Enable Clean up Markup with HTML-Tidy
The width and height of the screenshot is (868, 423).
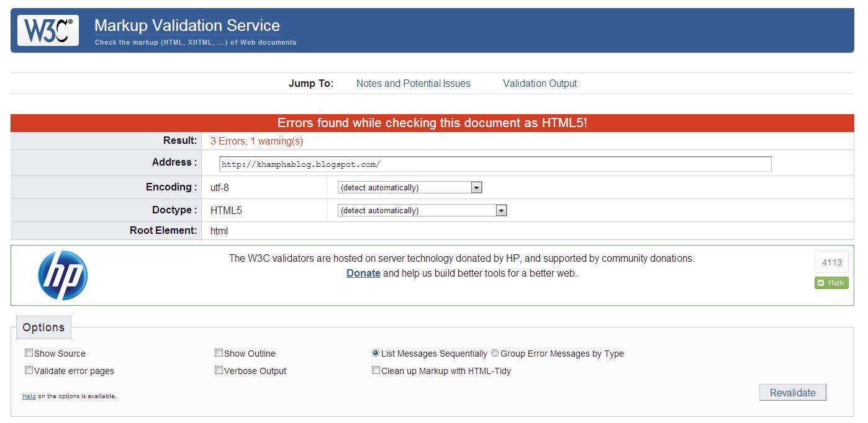point(376,370)
